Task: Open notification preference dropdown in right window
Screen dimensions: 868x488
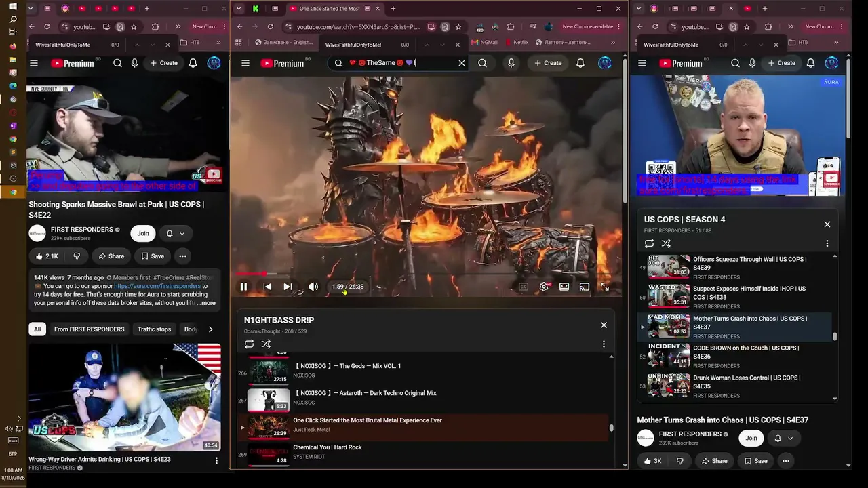Action: tap(784, 438)
